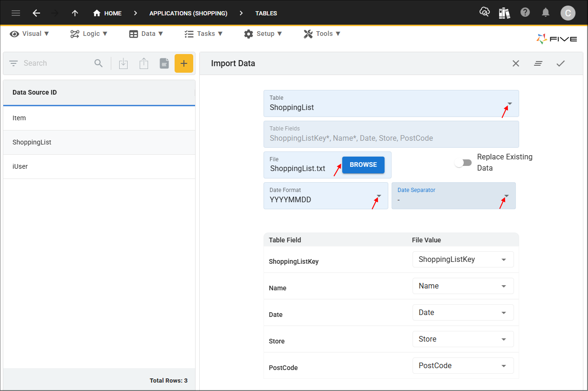Open the Tools menu
The width and height of the screenshot is (588, 391).
(x=322, y=34)
